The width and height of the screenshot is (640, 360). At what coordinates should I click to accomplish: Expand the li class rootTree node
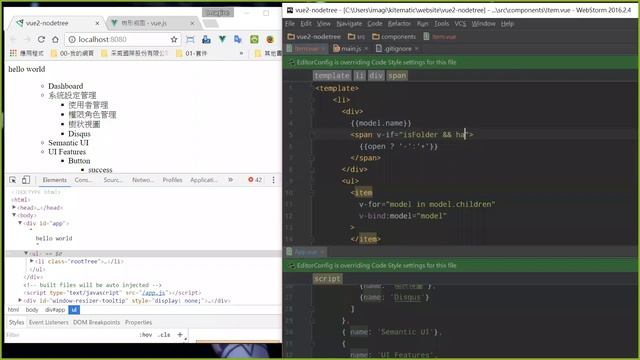click(32, 261)
